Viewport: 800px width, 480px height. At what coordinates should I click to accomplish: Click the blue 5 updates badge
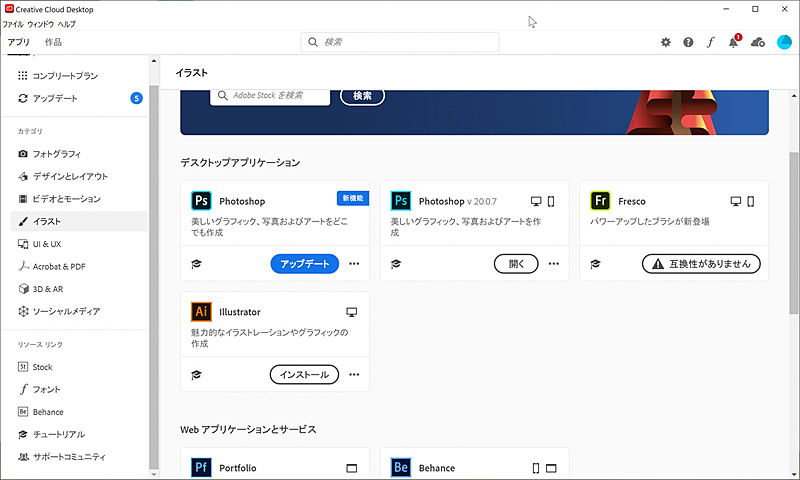136,98
